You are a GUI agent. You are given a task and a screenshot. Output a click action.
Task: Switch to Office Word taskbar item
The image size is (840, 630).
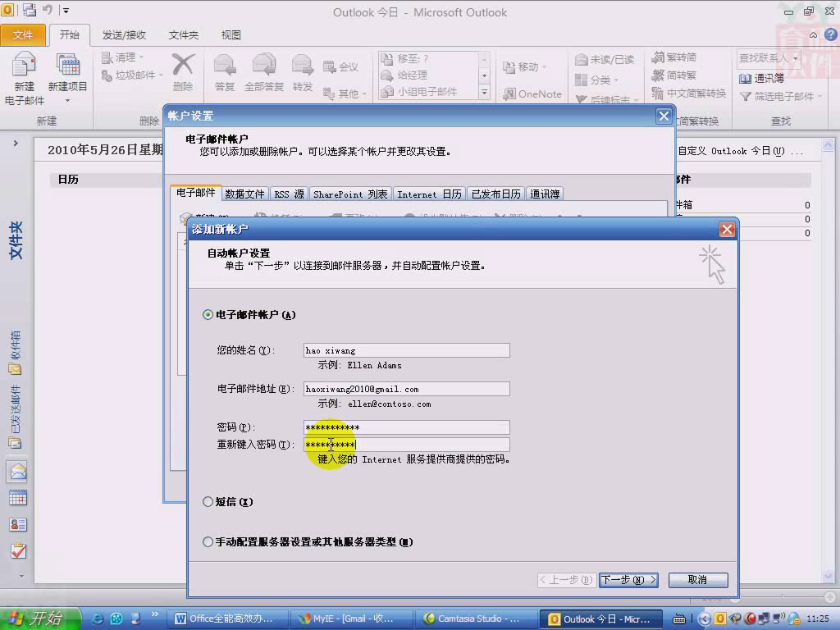(x=230, y=619)
